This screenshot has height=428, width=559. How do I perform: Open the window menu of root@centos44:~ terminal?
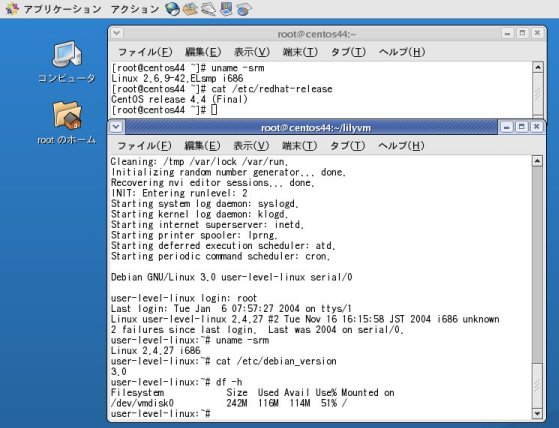(117, 33)
